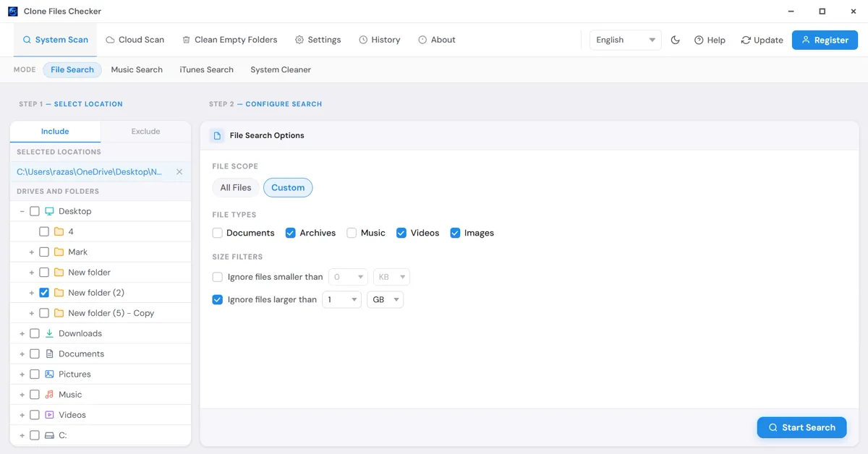Screen dimensions: 868x454
Task: Uncheck the Videos file type checkbox
Action: pyautogui.click(x=401, y=233)
